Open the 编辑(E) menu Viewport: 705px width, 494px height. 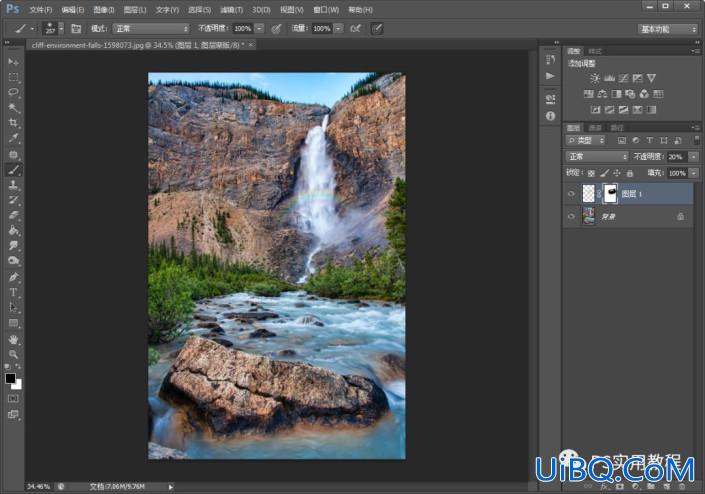point(72,9)
